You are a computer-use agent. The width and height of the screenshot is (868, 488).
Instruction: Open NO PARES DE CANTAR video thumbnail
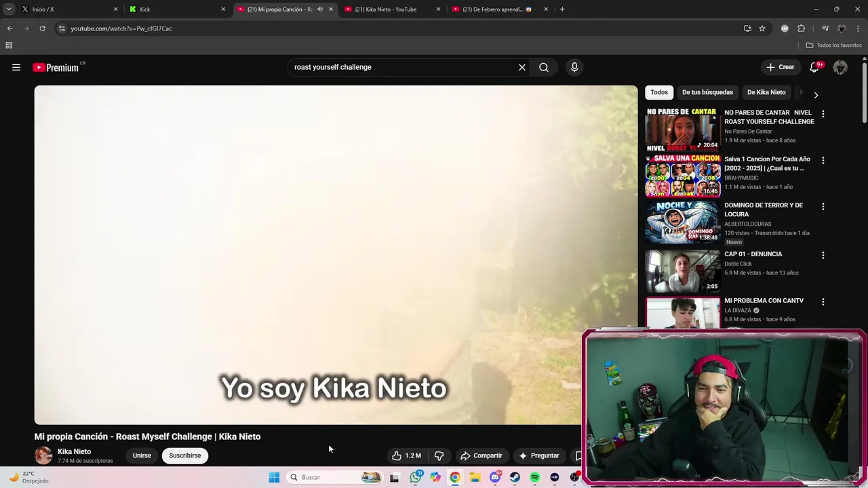tap(682, 130)
